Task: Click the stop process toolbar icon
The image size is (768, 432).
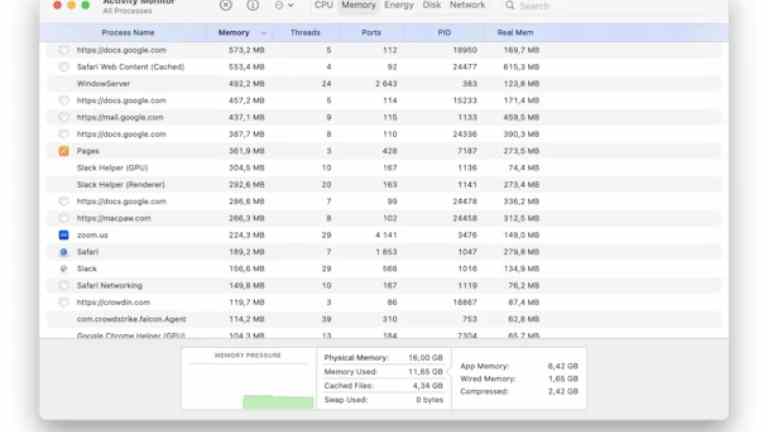Action: (x=226, y=5)
